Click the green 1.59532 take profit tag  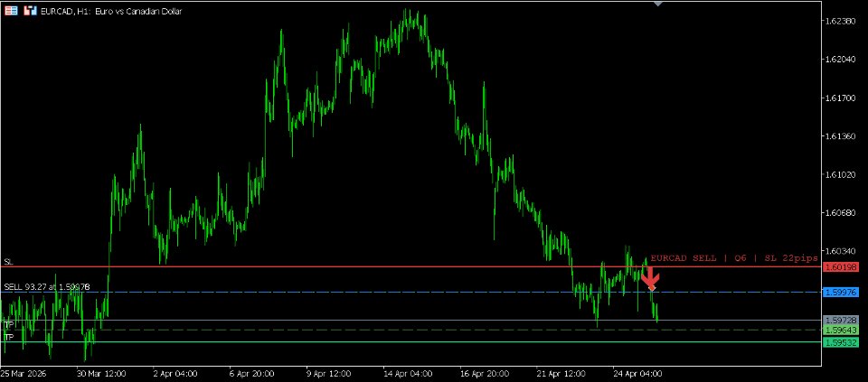click(x=841, y=342)
